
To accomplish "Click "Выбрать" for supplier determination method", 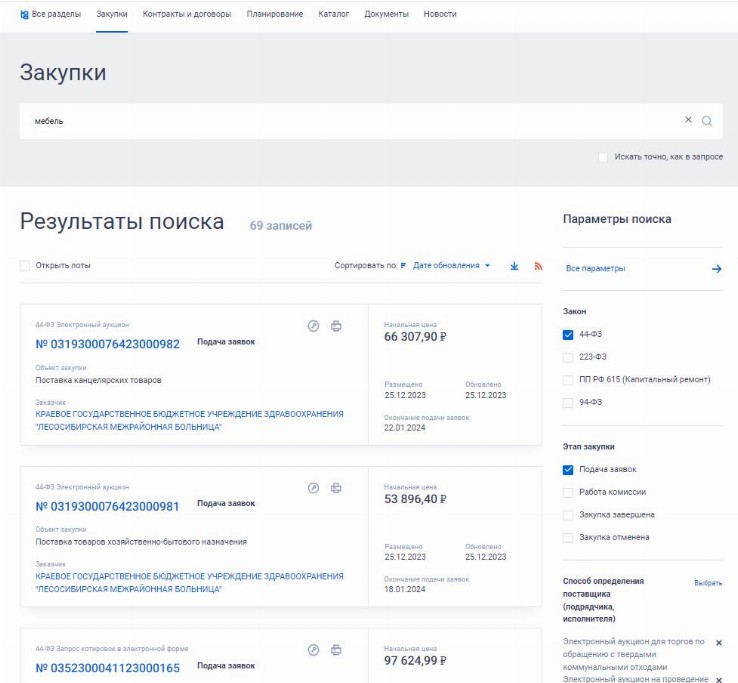I will click(x=707, y=583).
